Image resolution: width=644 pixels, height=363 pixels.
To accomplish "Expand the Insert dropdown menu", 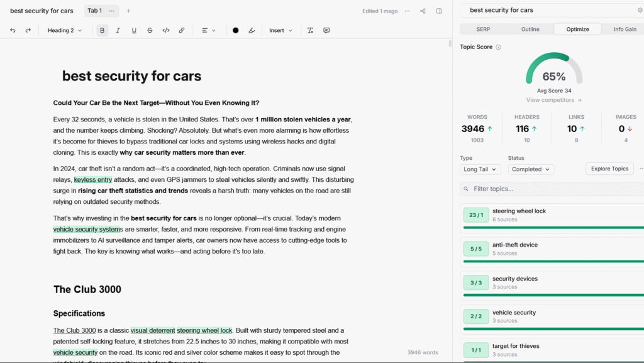I will tap(280, 30).
